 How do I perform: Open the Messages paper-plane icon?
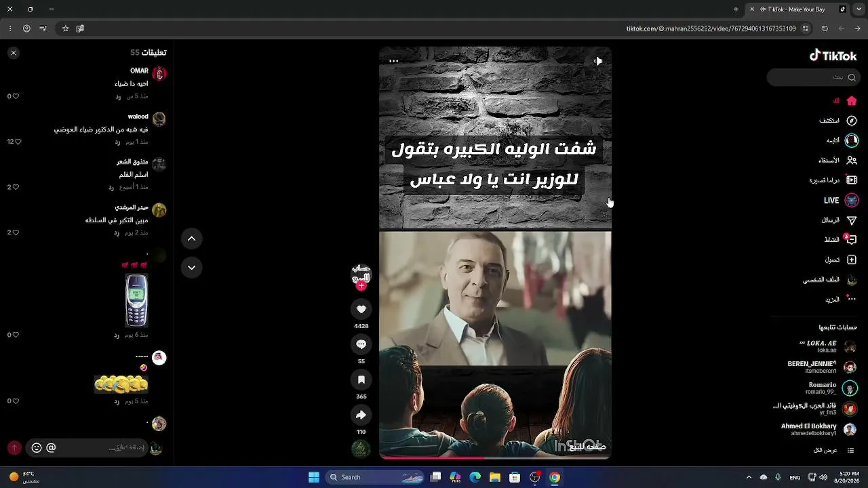pos(852,220)
